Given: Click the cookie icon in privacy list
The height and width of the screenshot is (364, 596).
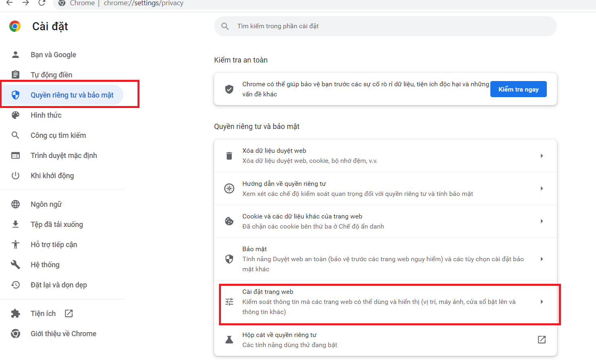Looking at the screenshot, I should coord(229,221).
